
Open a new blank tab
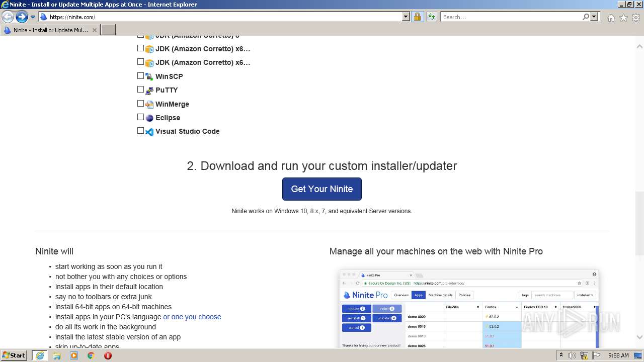pos(108,30)
